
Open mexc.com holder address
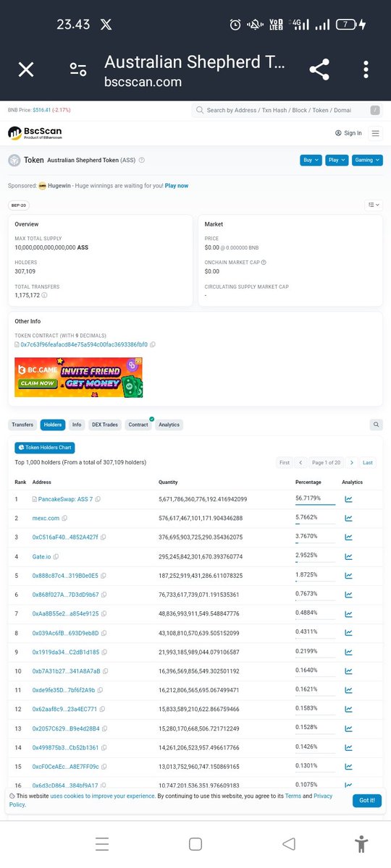[46, 518]
